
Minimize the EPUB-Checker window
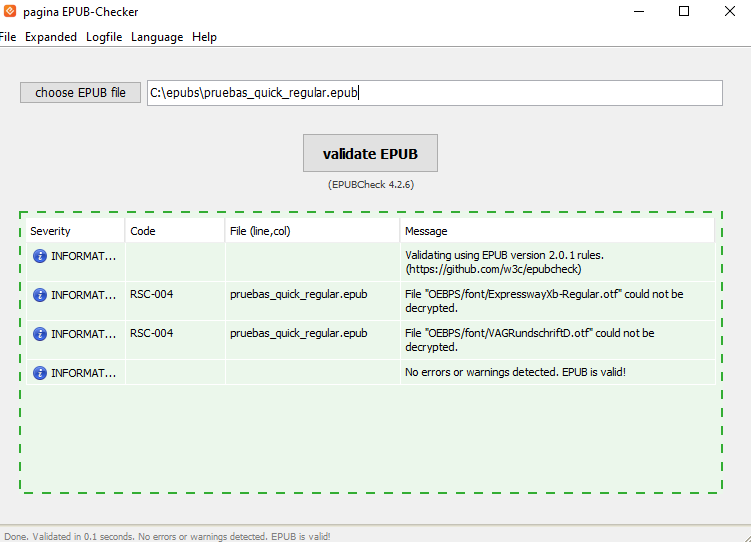(x=638, y=11)
